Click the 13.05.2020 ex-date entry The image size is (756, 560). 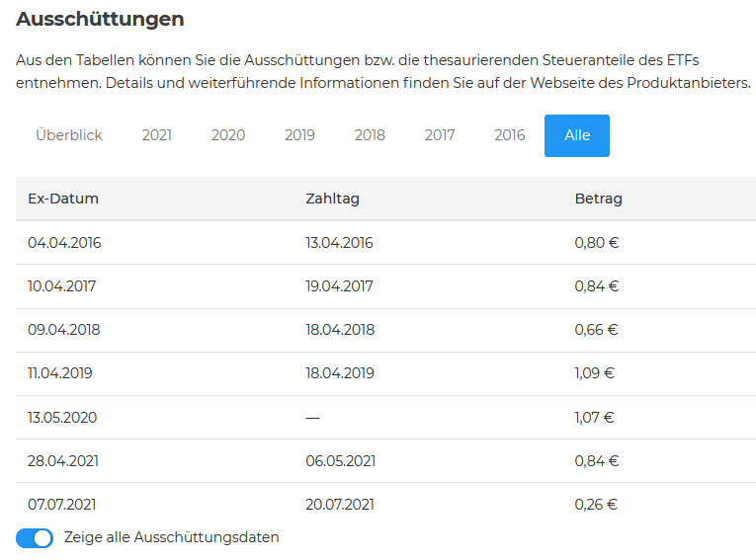click(x=63, y=417)
